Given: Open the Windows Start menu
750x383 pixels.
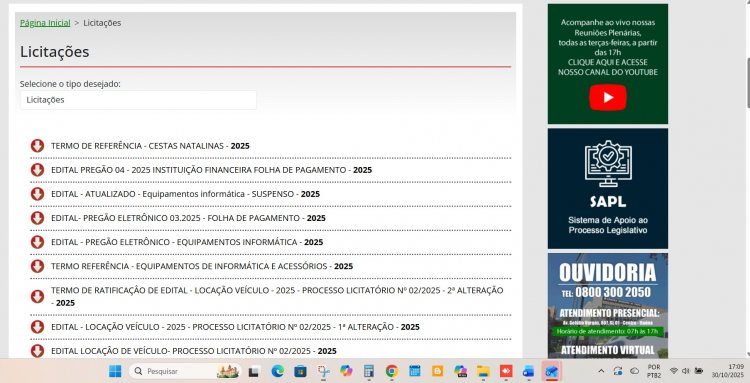Looking at the screenshot, I should pyautogui.click(x=115, y=371).
